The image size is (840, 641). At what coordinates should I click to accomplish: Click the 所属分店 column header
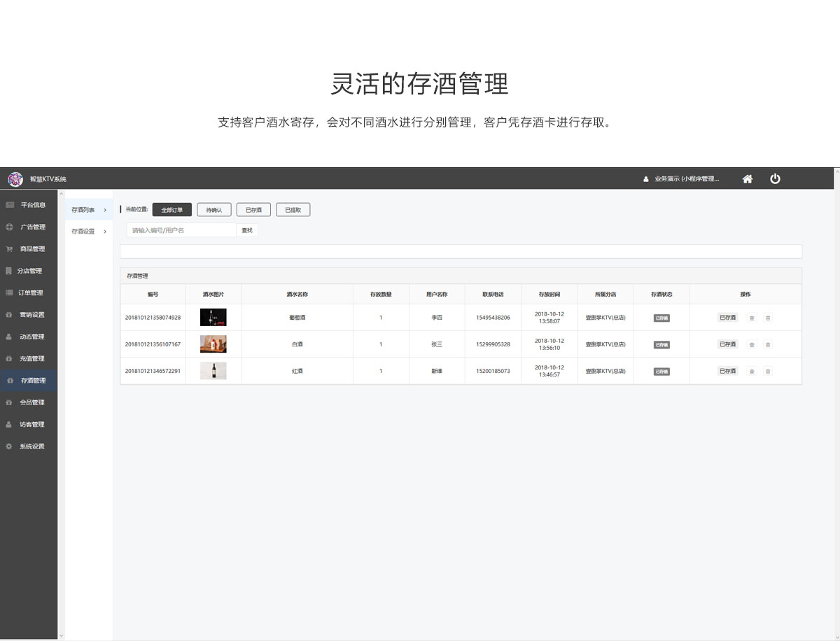[x=605, y=295]
